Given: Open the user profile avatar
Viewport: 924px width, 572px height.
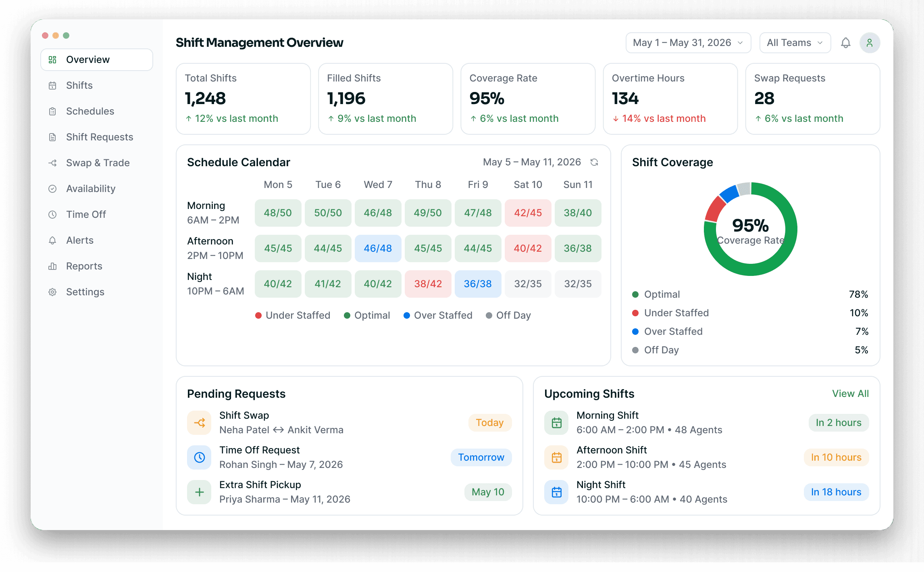Looking at the screenshot, I should pos(870,43).
